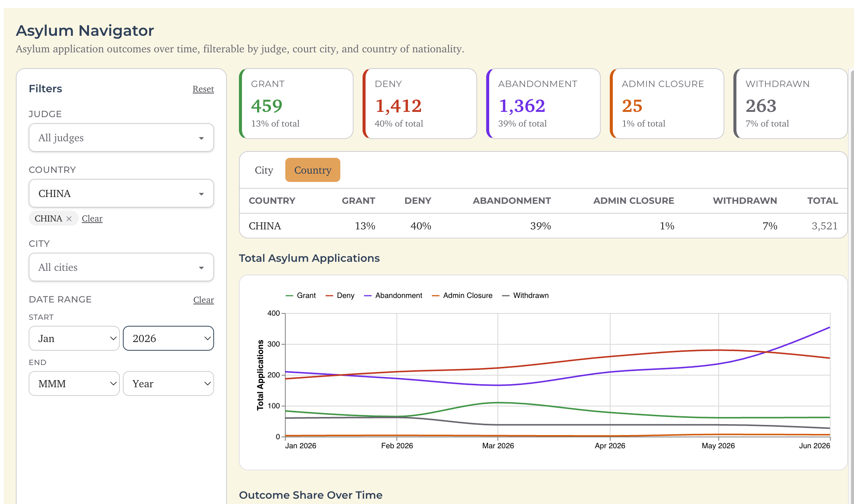
Task: Change the start year 2026 dropdown
Action: [168, 338]
